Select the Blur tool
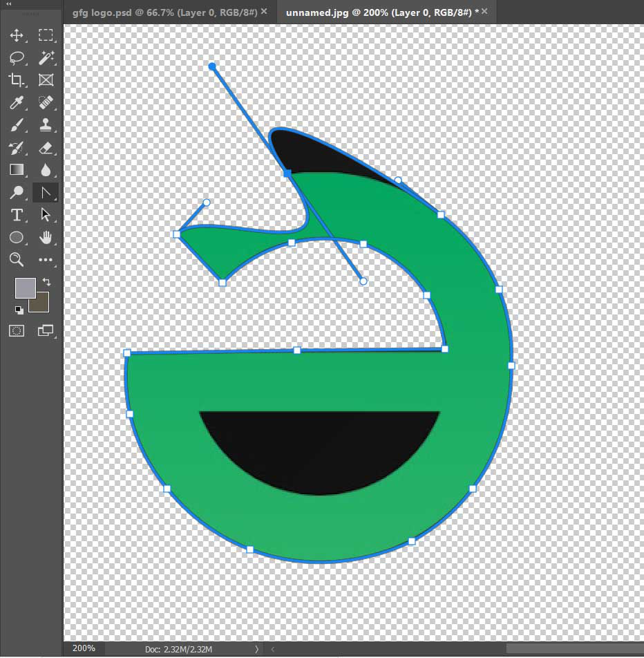Image resolution: width=644 pixels, height=658 pixels. point(46,170)
